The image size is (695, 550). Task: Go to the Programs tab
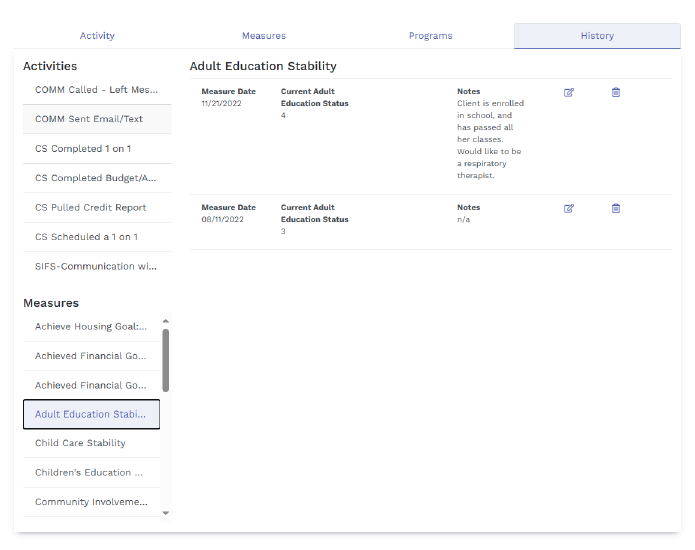[x=430, y=36]
